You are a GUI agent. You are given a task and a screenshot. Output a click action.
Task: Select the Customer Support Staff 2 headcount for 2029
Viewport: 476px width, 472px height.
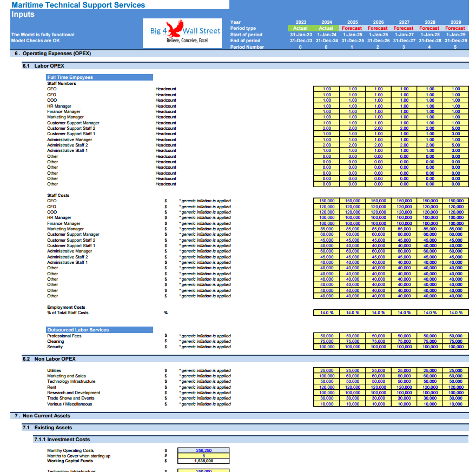click(455, 128)
